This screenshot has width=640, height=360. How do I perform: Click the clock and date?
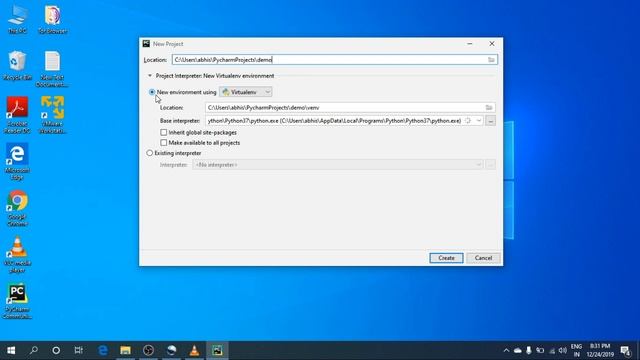[600, 350]
